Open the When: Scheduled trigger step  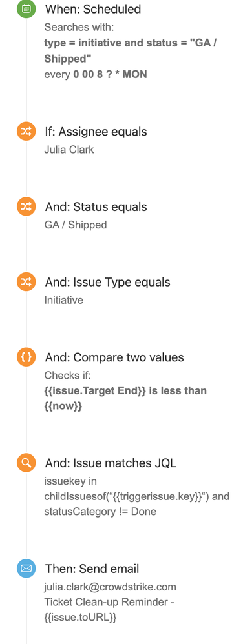point(93,9)
